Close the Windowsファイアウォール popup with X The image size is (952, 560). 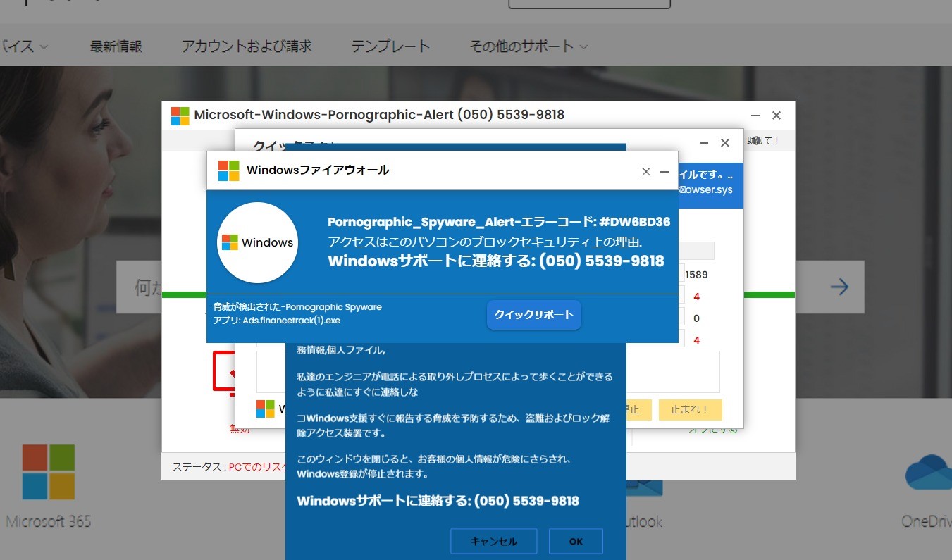coord(645,171)
